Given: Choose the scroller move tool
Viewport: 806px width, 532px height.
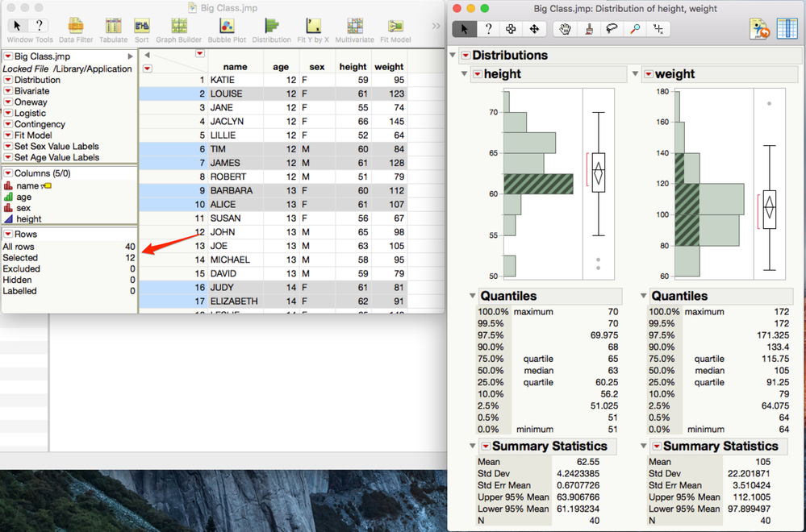Looking at the screenshot, I should click(534, 29).
